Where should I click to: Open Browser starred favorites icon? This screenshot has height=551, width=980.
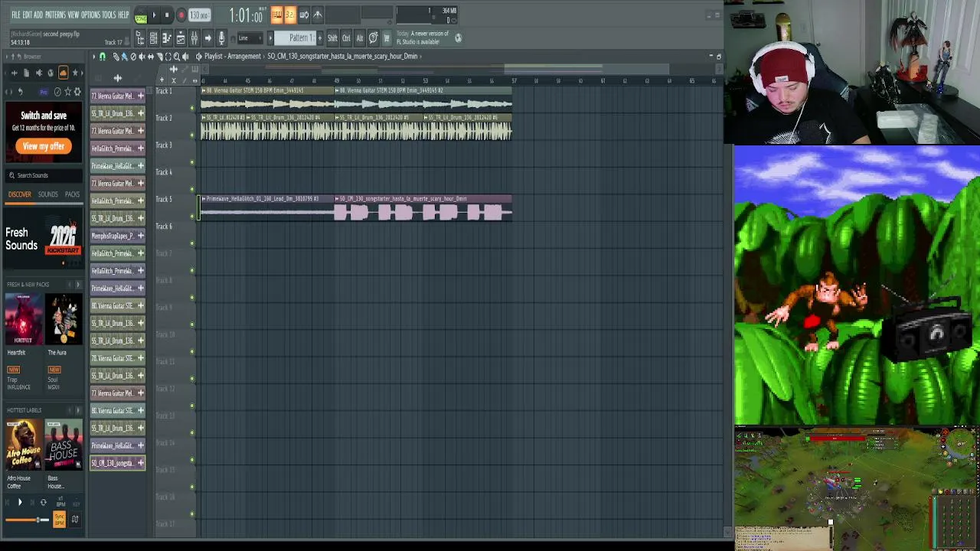click(x=75, y=73)
